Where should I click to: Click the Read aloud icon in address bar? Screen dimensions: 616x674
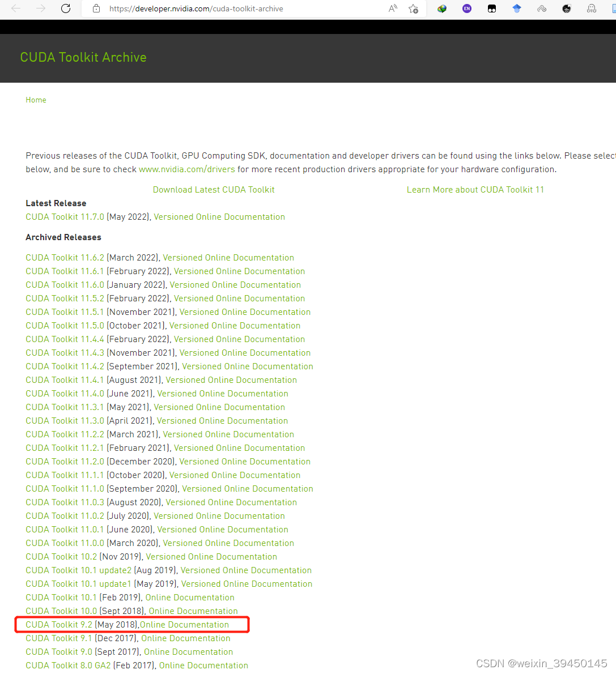click(x=393, y=8)
